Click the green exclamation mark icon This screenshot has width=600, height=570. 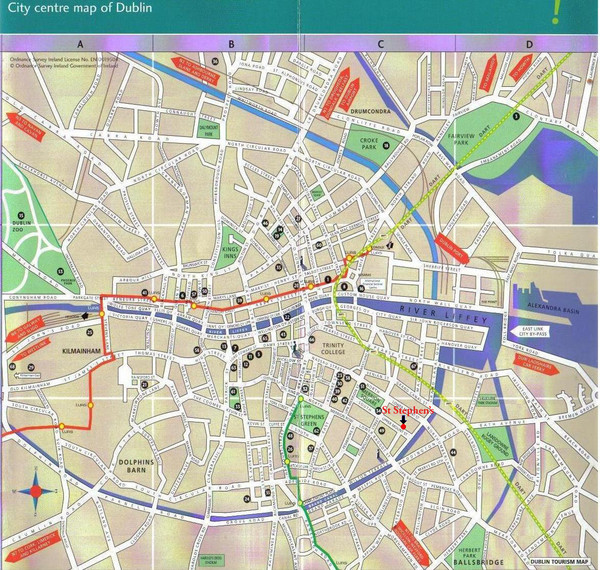click(555, 12)
